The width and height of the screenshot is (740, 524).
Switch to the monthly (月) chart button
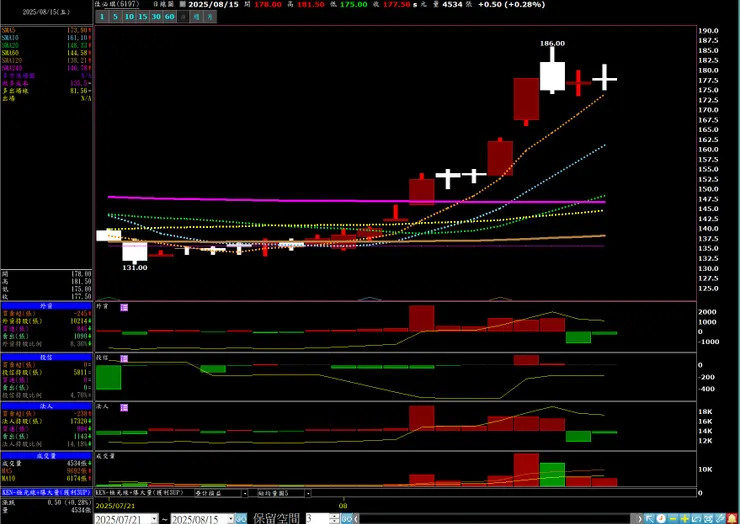210,17
